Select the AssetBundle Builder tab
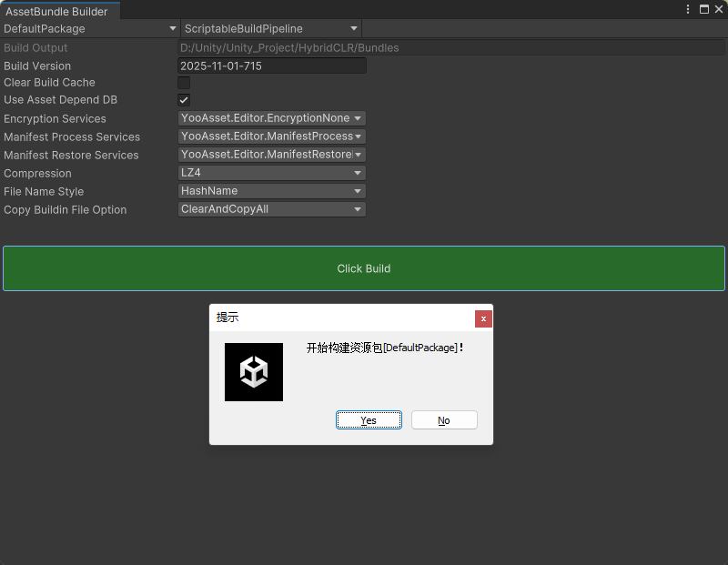The image size is (728, 565). [60, 11]
